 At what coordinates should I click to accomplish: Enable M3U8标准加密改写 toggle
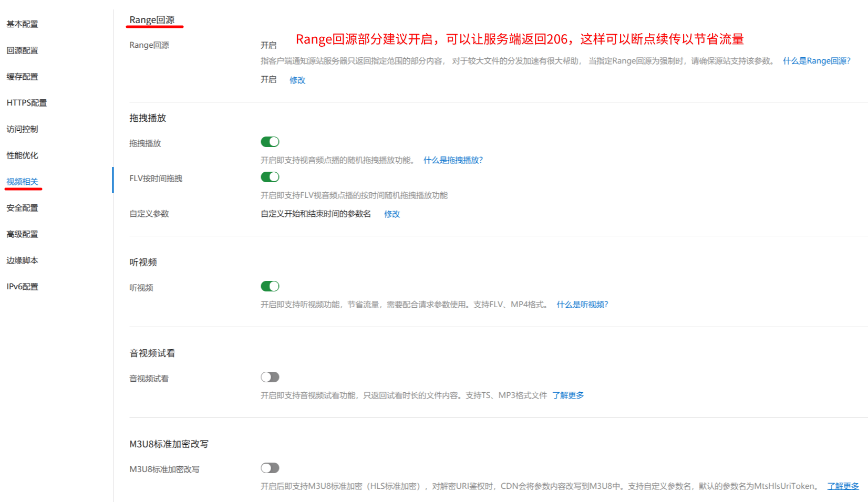(x=270, y=468)
